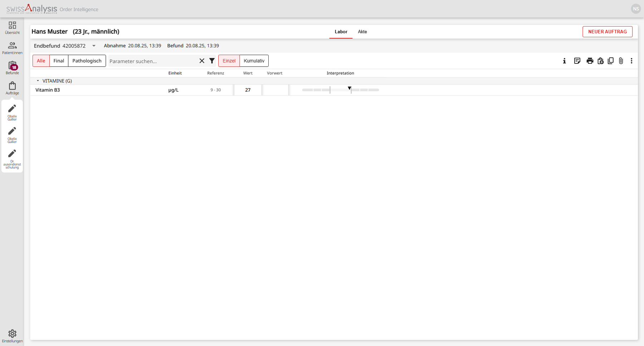644x346 pixels.
Task: Select the Final results filter
Action: pyautogui.click(x=59, y=61)
